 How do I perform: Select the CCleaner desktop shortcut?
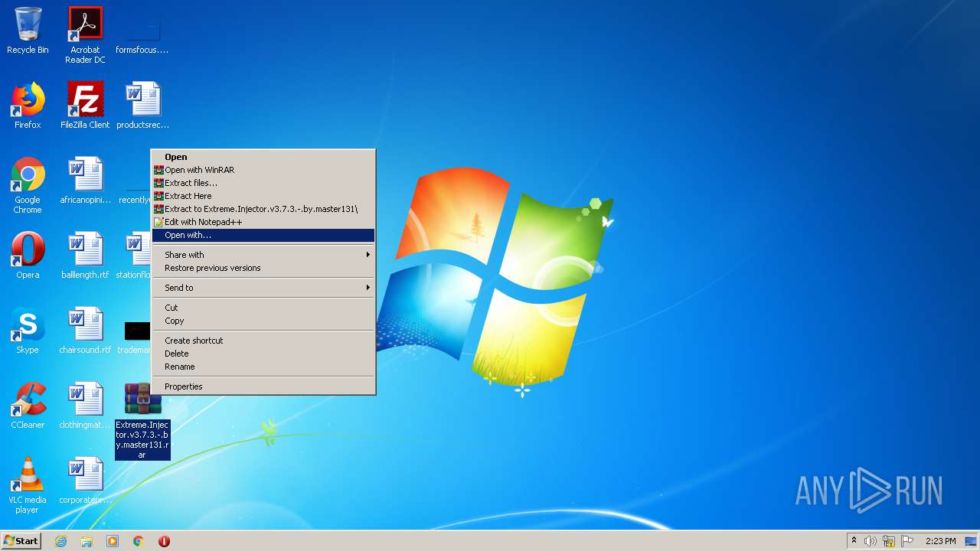tap(28, 406)
